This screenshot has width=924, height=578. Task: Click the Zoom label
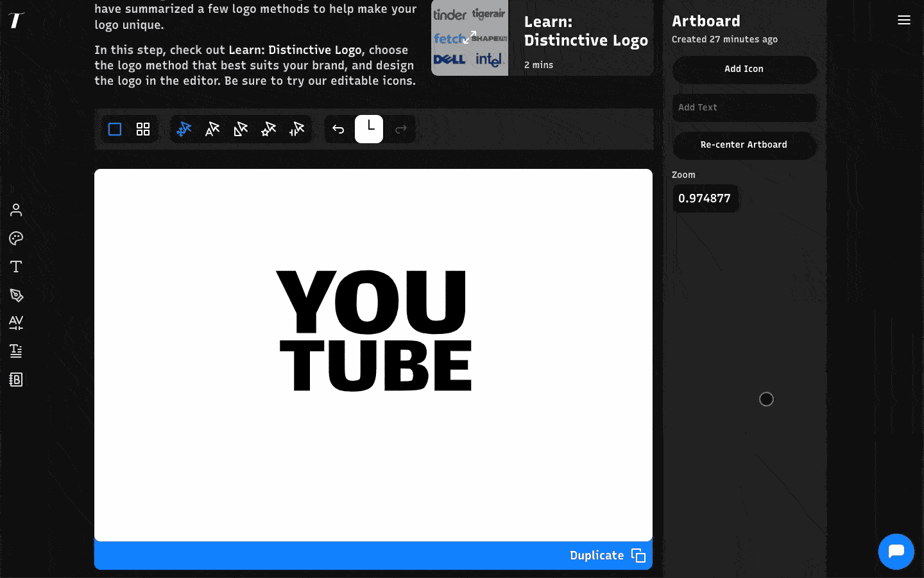coord(683,175)
